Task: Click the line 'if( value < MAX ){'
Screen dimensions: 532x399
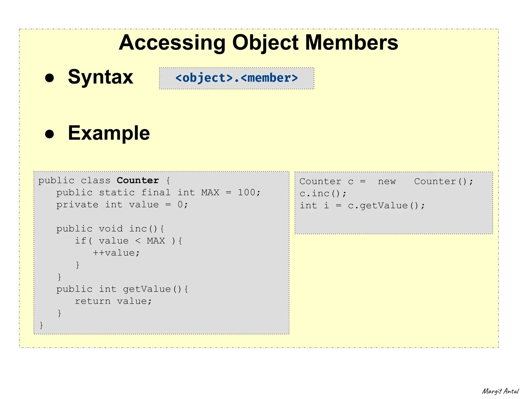Action: [129, 241]
